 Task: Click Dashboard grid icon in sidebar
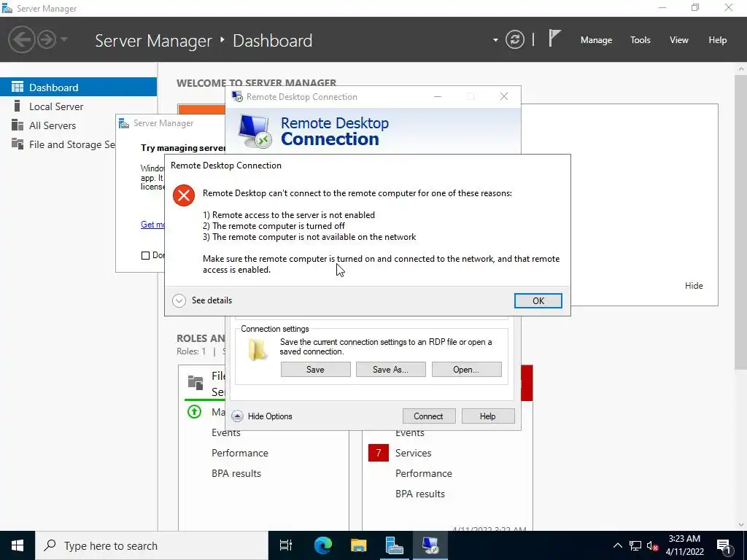[18, 87]
